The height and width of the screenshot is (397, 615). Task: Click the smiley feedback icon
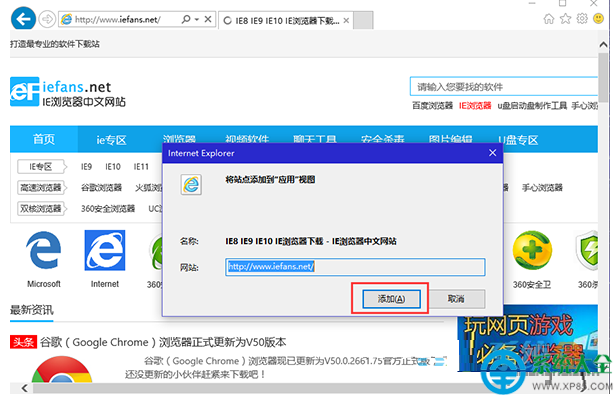pyautogui.click(x=598, y=18)
